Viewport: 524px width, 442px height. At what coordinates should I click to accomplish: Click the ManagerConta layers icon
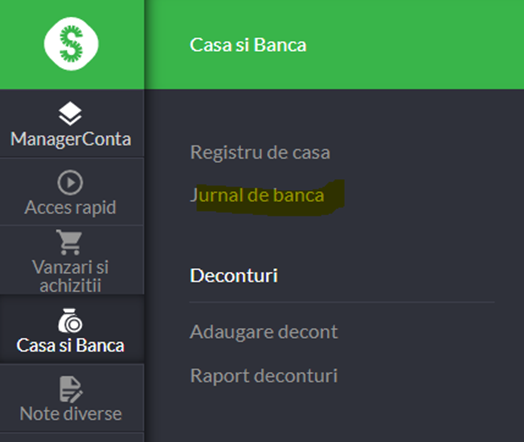tap(70, 114)
